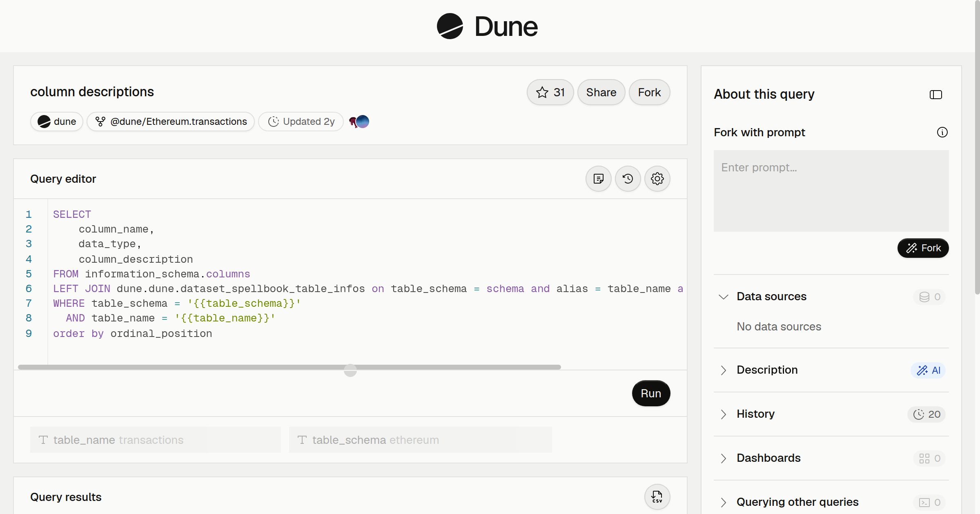This screenshot has height=514, width=980.
Task: Click 'No data sources' text
Action: [779, 326]
